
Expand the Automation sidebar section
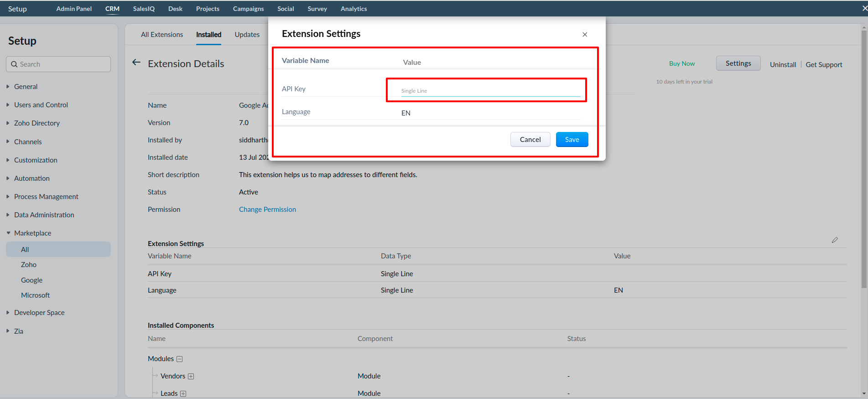(x=8, y=178)
